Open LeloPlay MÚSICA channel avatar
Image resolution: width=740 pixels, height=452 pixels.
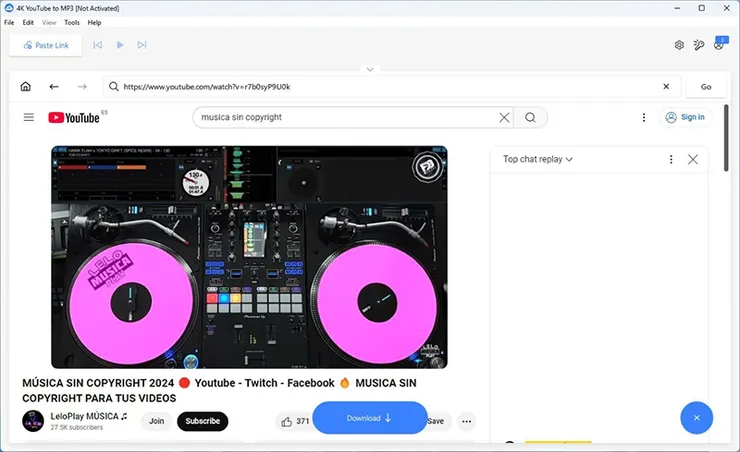tap(33, 421)
